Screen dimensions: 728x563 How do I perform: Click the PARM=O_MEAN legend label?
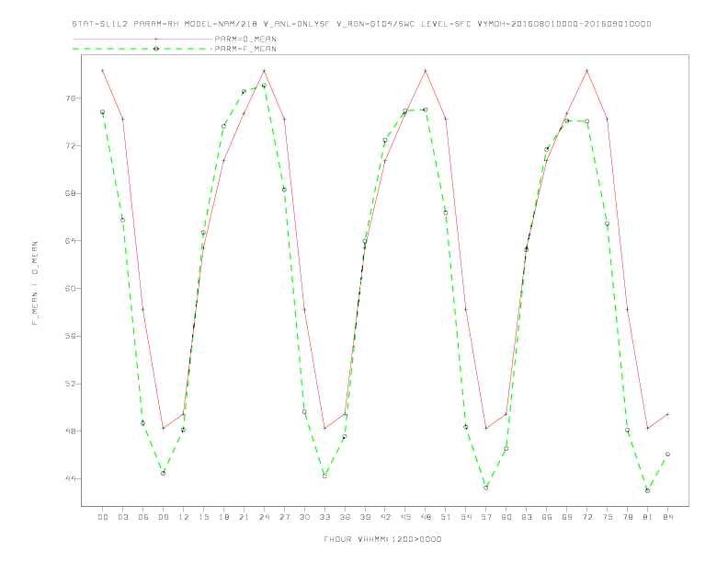coord(245,39)
